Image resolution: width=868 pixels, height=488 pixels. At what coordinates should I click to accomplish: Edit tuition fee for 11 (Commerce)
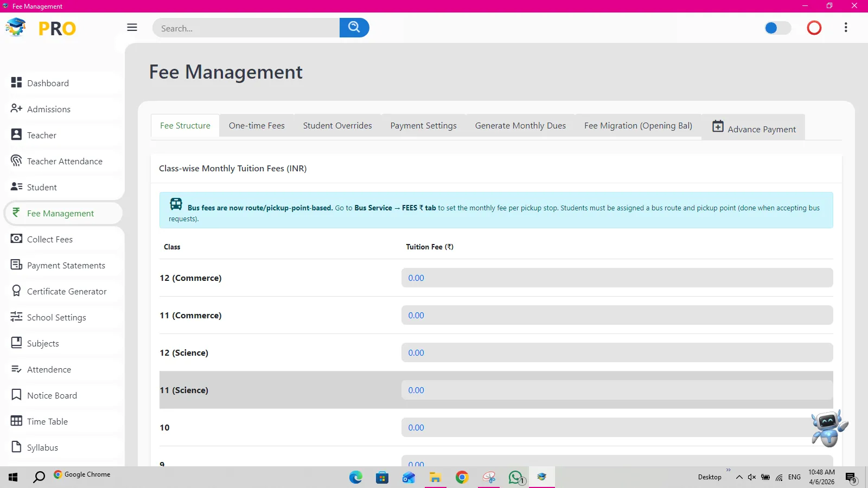(x=617, y=315)
